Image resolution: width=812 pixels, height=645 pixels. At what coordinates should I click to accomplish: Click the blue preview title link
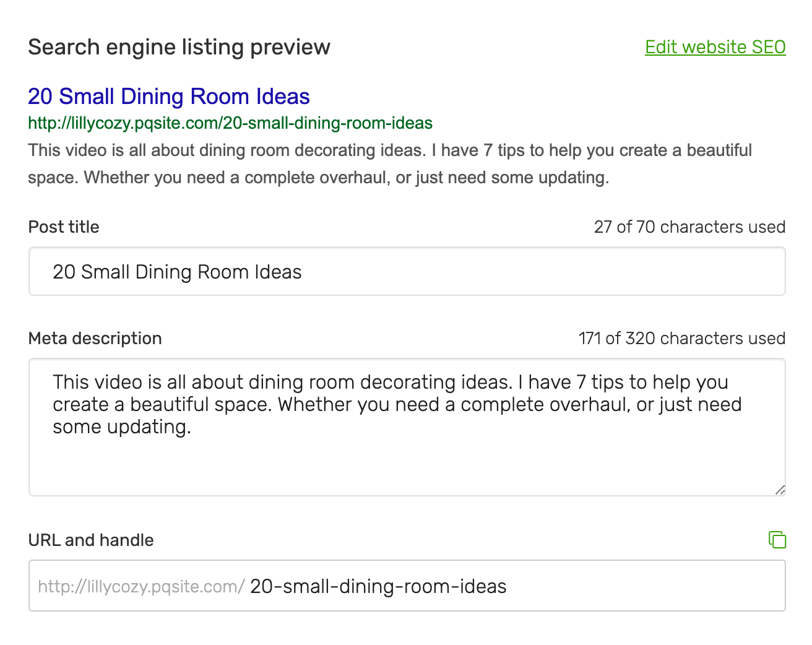coord(169,97)
